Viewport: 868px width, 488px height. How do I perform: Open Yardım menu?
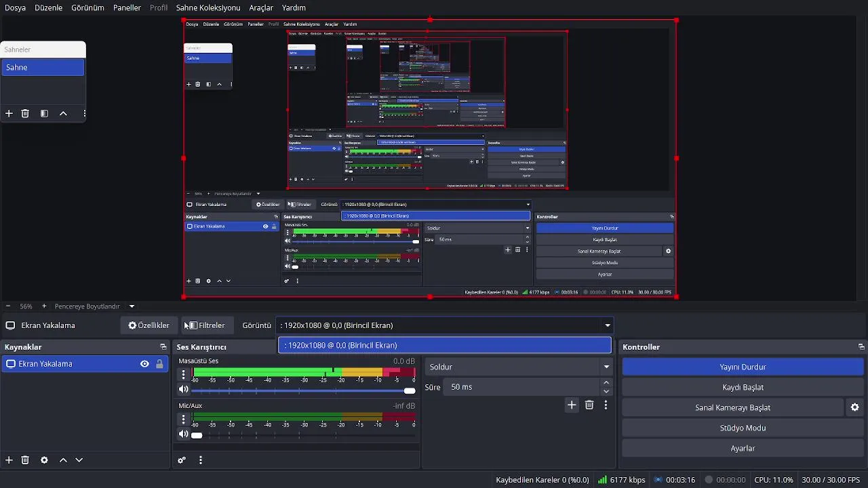[294, 7]
